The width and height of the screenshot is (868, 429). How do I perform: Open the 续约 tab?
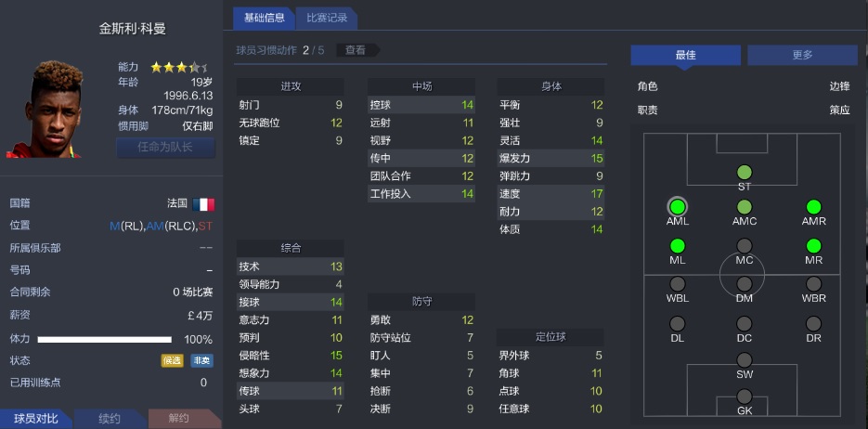tap(110, 419)
